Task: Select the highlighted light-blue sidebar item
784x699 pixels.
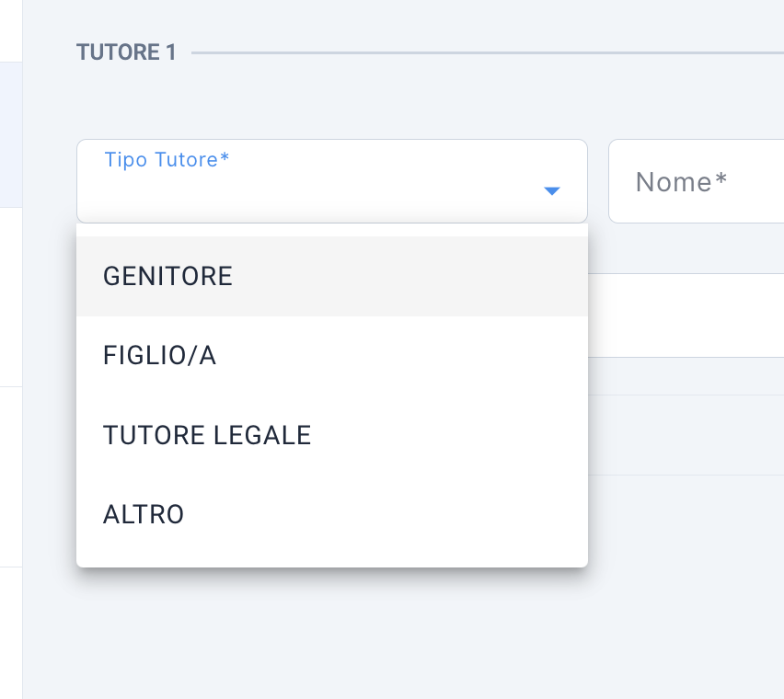Action: tap(11, 134)
